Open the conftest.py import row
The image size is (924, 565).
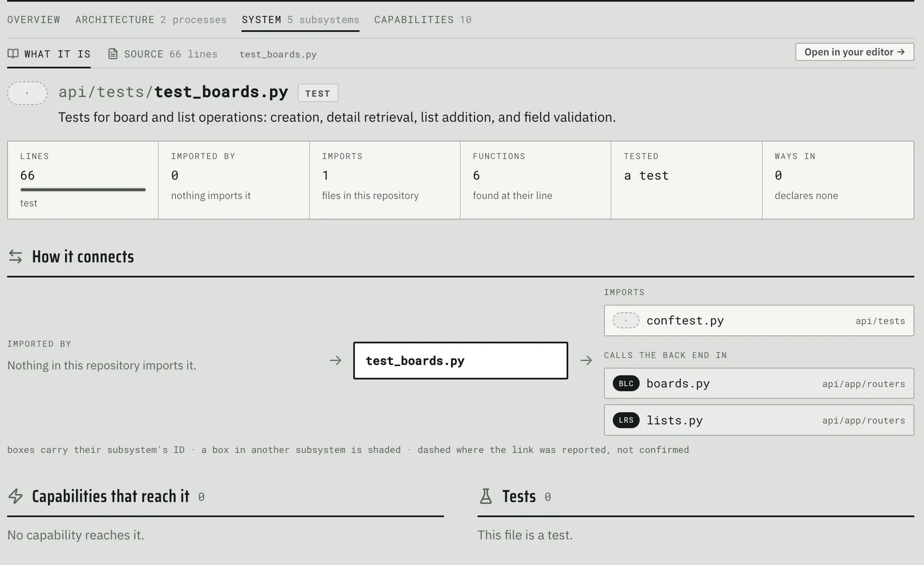pos(759,320)
